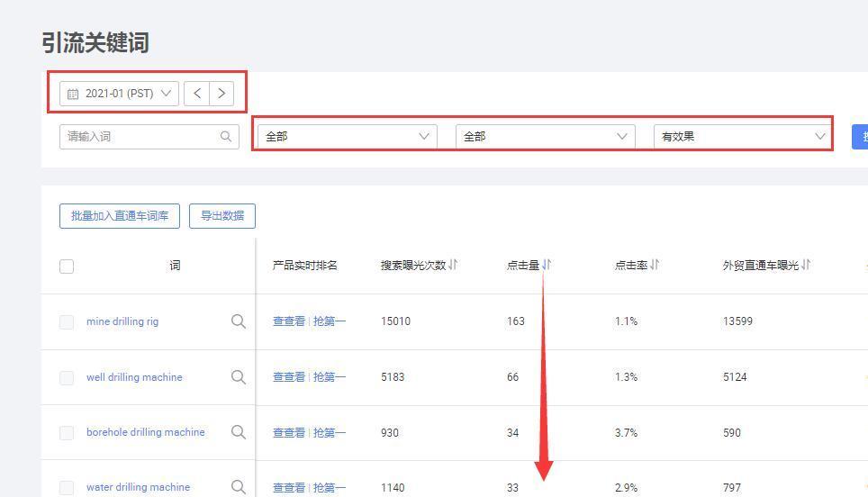Click 导出数据 export button
This screenshot has width=868, height=497.
click(222, 216)
